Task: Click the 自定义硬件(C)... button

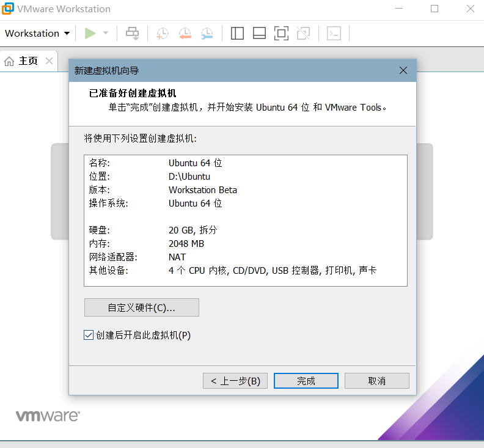Action: pos(142,307)
